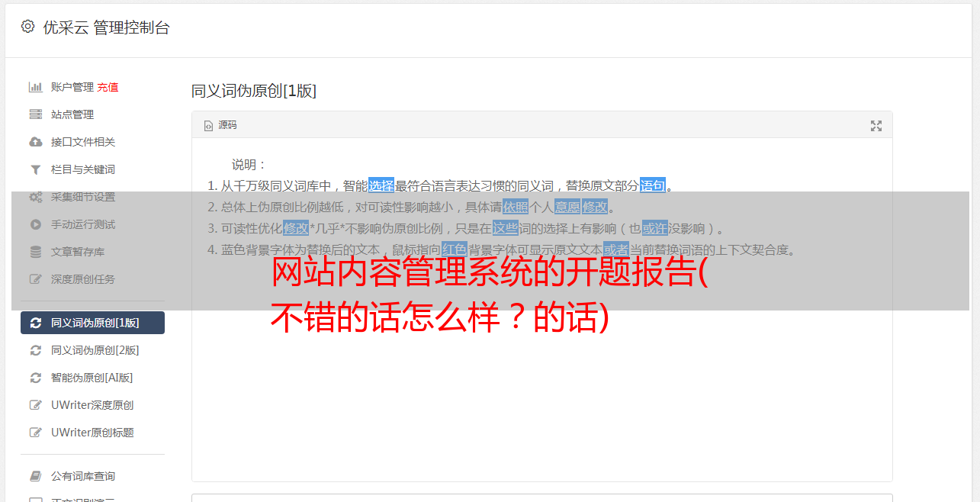Click the highlighted word 语句 in line one

653,185
